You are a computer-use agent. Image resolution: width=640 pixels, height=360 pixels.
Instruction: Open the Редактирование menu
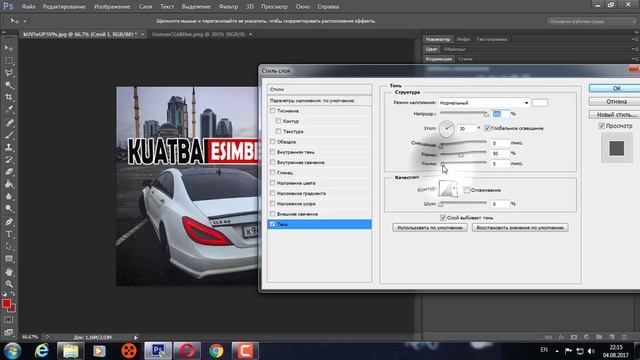click(64, 7)
